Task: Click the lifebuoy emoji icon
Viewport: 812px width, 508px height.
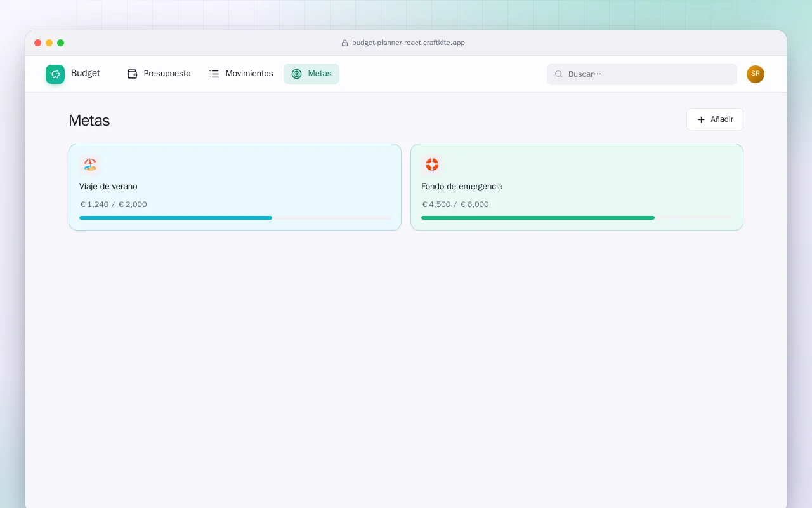Action: [432, 164]
